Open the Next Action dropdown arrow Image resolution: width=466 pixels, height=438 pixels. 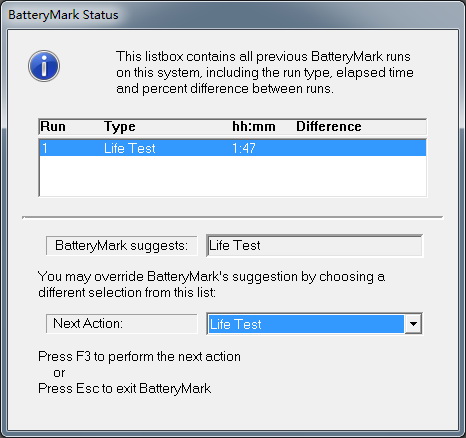click(x=413, y=324)
